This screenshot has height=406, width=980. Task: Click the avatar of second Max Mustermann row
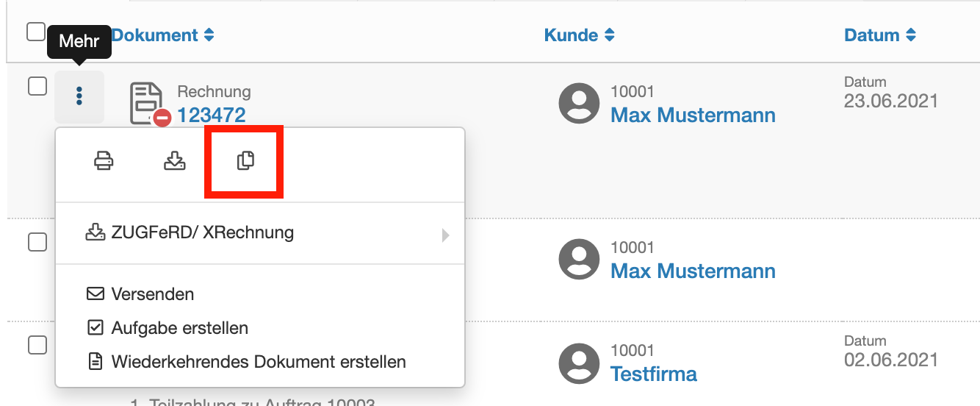[x=580, y=259]
